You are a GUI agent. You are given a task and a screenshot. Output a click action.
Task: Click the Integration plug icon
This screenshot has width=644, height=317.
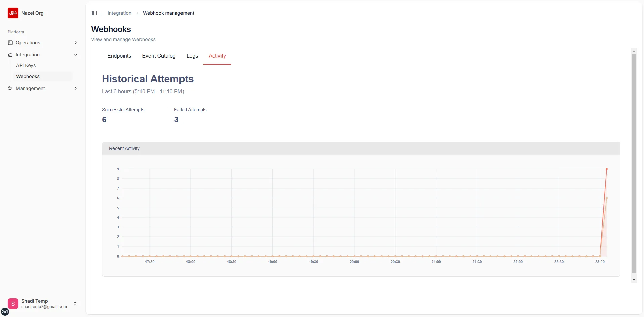click(x=10, y=54)
